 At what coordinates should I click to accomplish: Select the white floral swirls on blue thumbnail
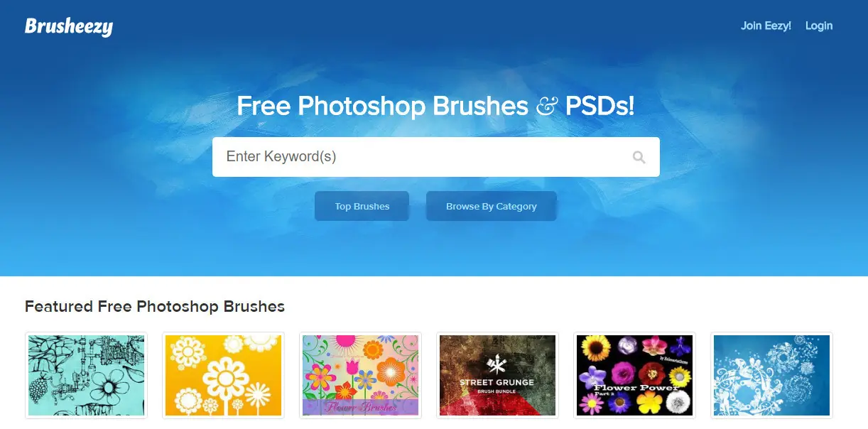[x=771, y=376]
